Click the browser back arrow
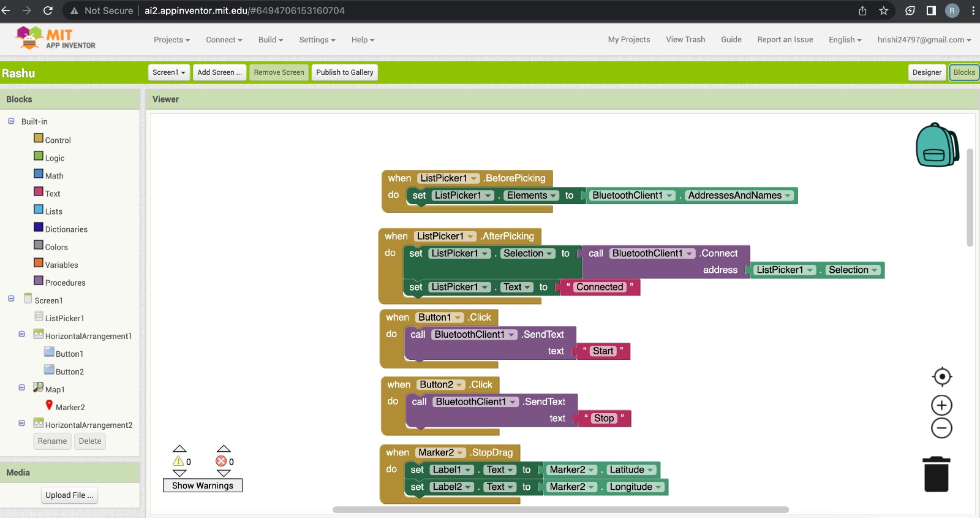Screen dimensions: 980x518 tap(6, 10)
